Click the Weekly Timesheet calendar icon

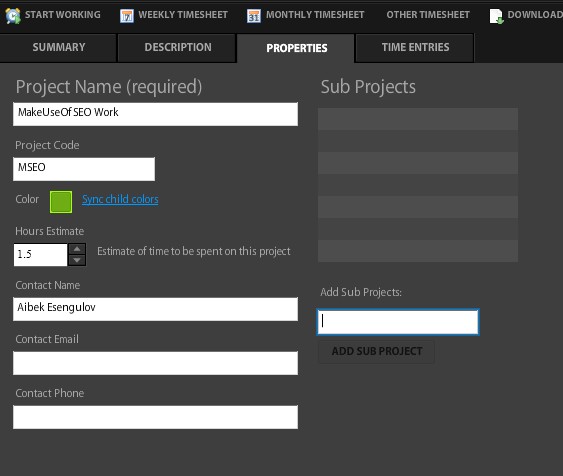point(127,16)
